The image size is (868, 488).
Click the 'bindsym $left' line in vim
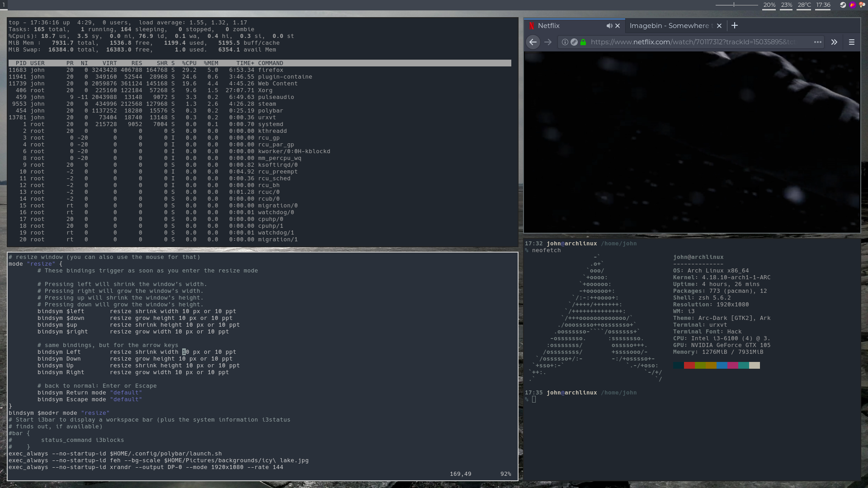click(137, 311)
